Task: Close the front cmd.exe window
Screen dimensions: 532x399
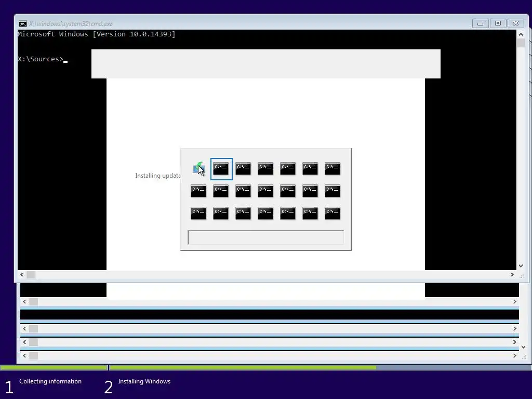Action: (x=515, y=23)
